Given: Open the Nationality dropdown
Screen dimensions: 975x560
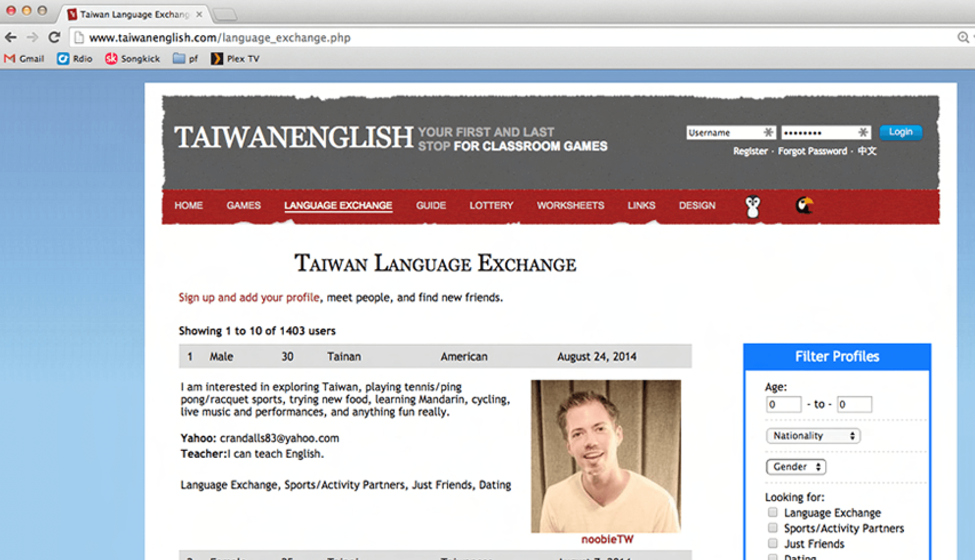Looking at the screenshot, I should click(x=813, y=436).
